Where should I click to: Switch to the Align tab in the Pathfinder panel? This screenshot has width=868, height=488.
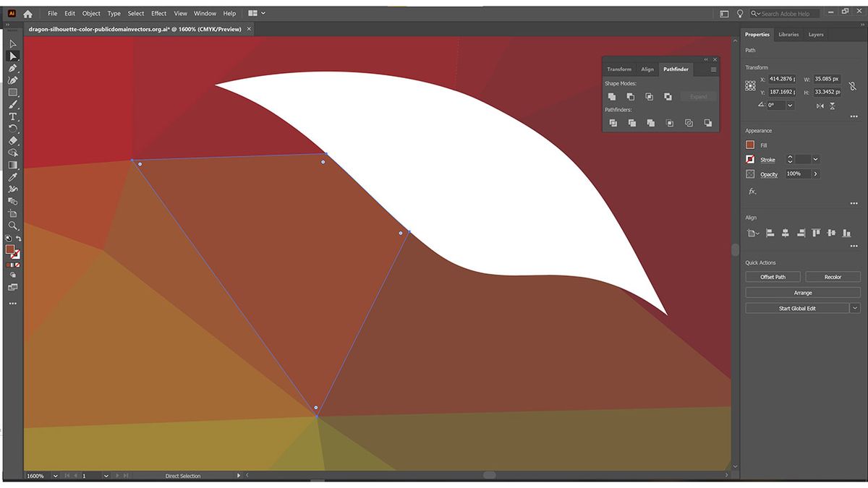[647, 69]
